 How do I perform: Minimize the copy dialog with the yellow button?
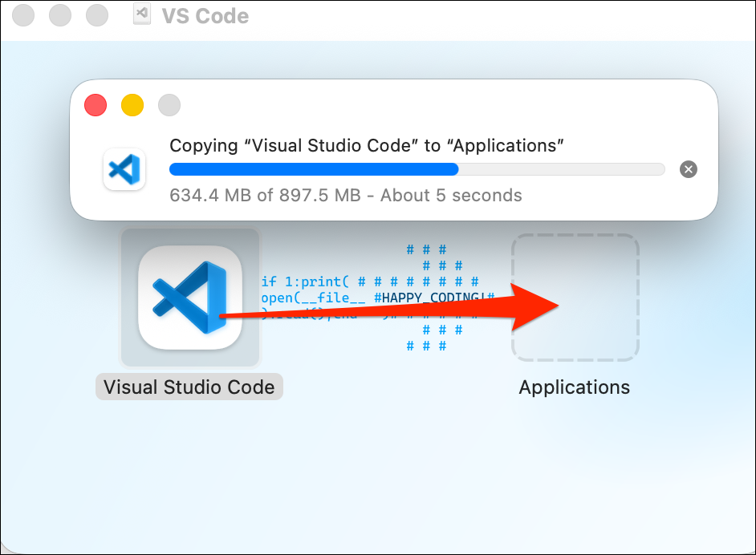[x=132, y=105]
